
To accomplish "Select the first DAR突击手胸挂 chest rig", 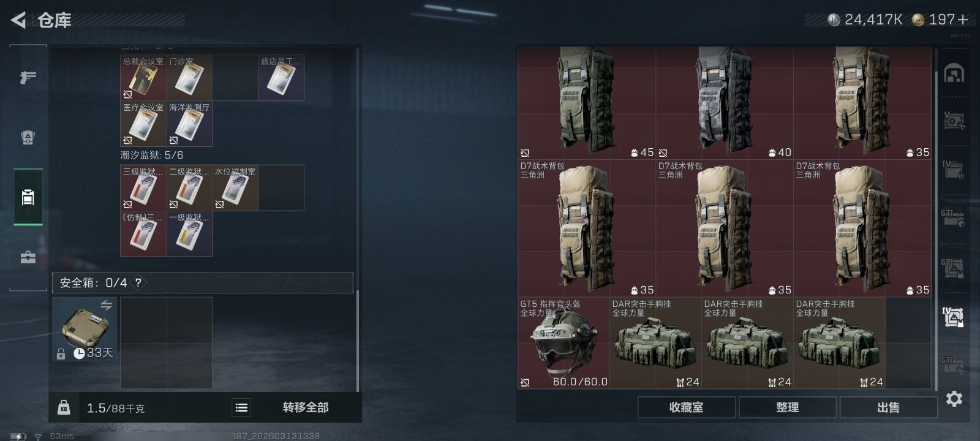I will click(x=655, y=343).
